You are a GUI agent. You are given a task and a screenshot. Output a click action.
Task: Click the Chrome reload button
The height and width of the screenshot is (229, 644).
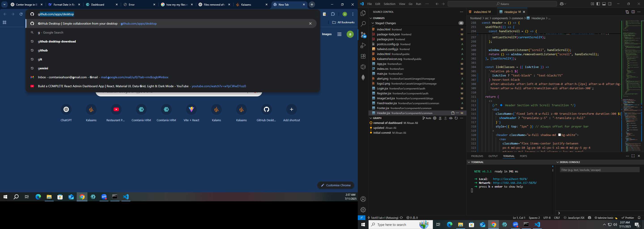pos(21,14)
